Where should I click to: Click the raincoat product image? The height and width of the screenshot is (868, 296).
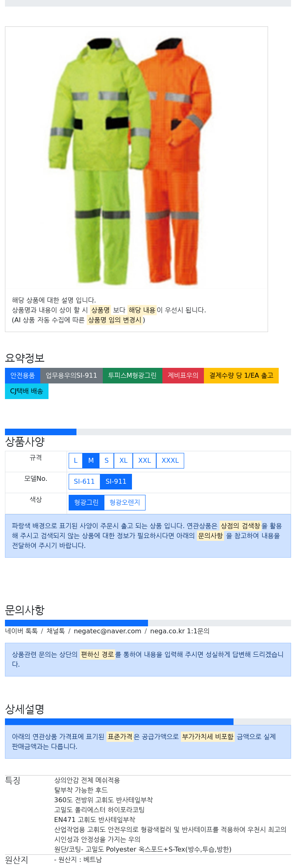pyautogui.click(x=136, y=158)
